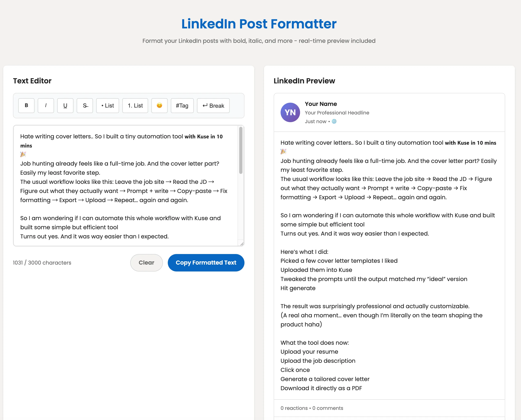Apply italic with the I button

[46, 106]
